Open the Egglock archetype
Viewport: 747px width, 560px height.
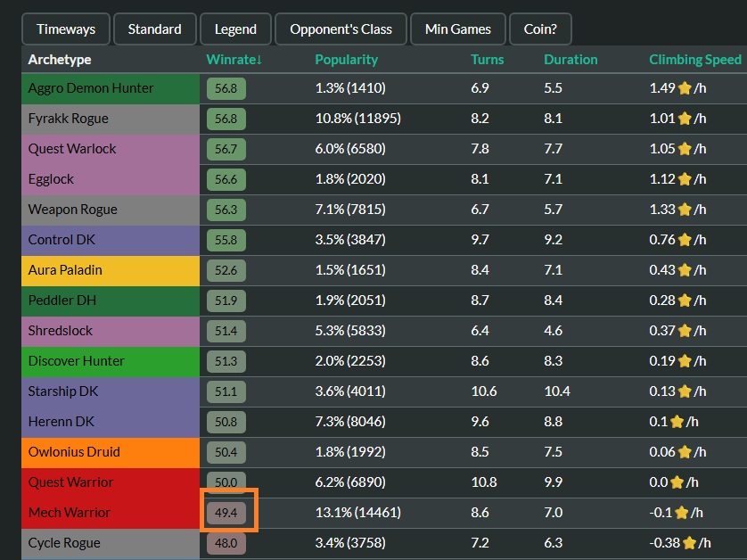pos(111,179)
